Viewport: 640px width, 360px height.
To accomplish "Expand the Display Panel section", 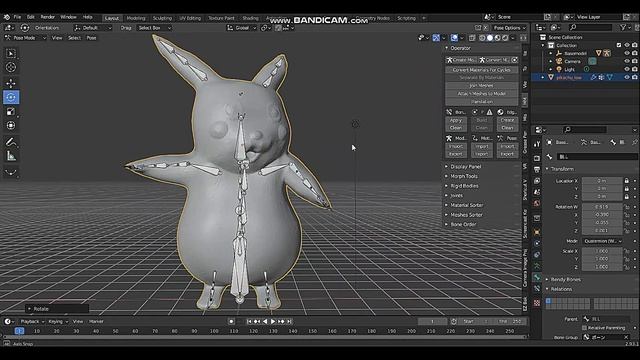I will pyautogui.click(x=466, y=167).
